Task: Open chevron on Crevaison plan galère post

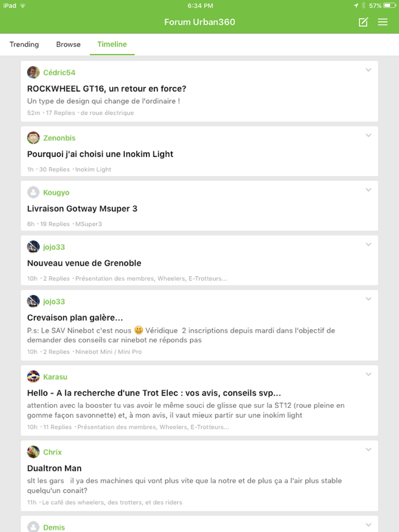Action: point(368,299)
